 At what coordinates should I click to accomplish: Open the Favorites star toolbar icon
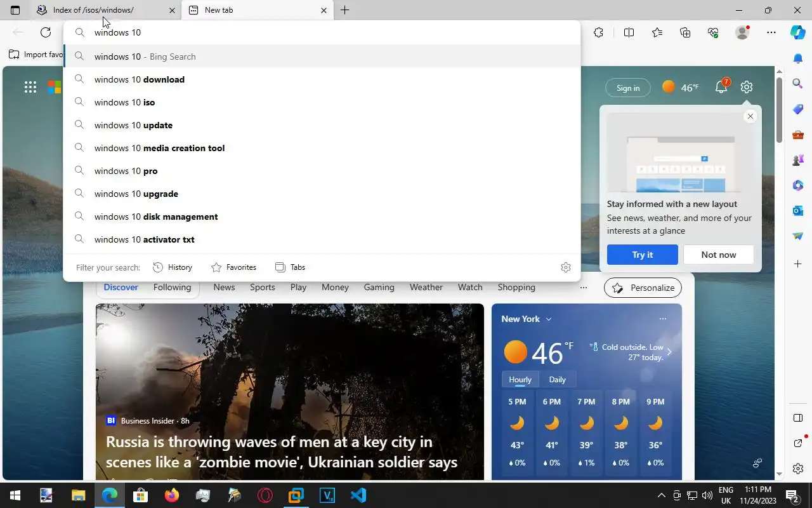[x=657, y=32]
